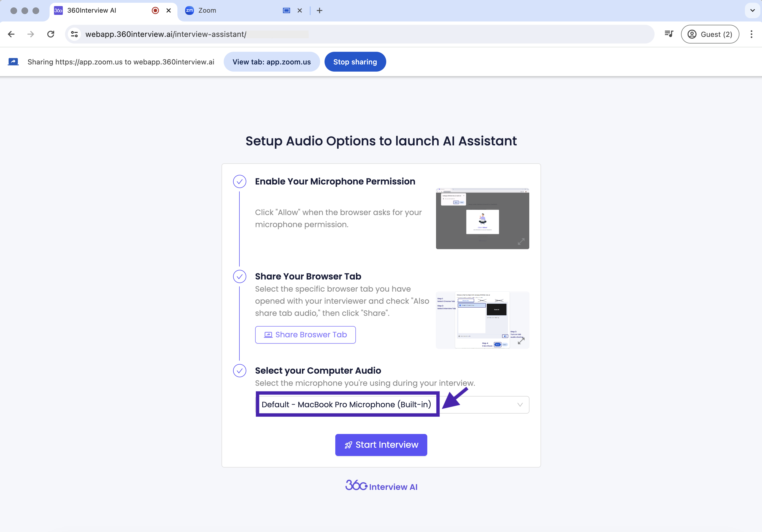Click the screen sharing icon in sharing bar
762x532 pixels.
[13, 62]
